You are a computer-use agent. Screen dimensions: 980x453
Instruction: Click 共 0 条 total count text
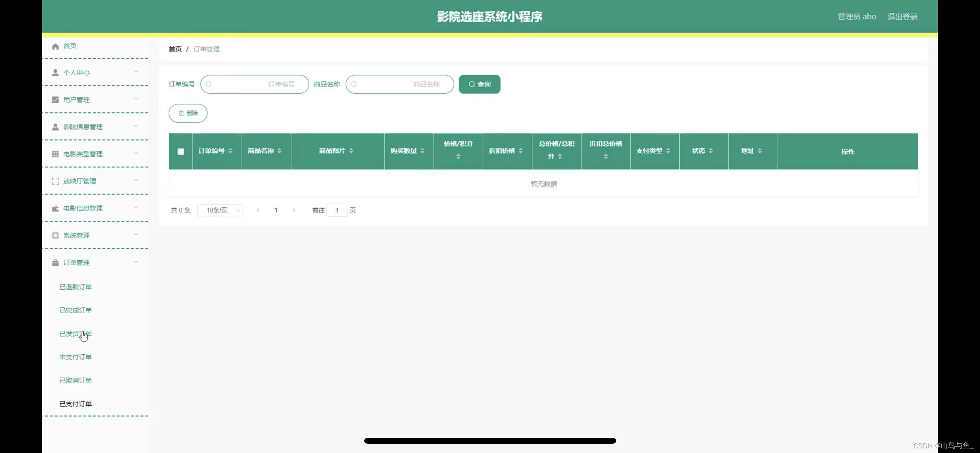pyautogui.click(x=181, y=210)
